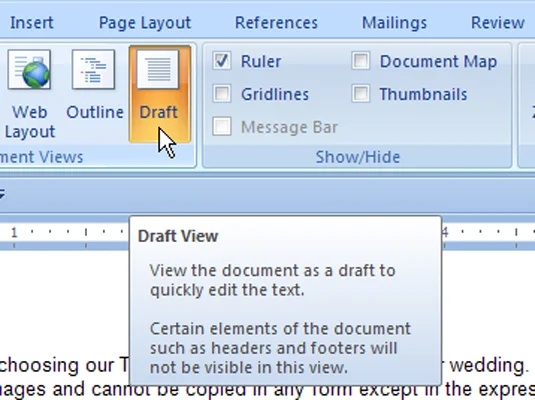Show Thumbnails pane via its checkbox
Viewport: 535px width, 400px height.
[x=361, y=94]
